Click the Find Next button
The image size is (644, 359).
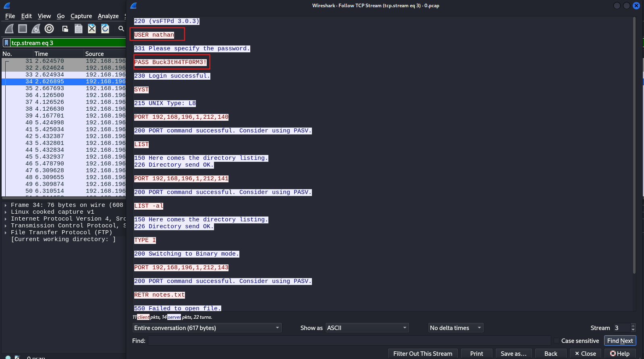point(620,341)
